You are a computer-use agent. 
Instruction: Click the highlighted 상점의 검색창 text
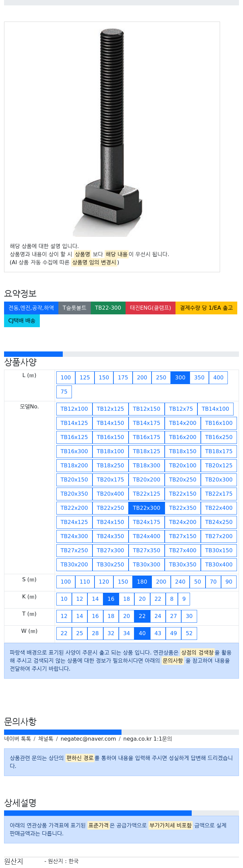(x=197, y=653)
